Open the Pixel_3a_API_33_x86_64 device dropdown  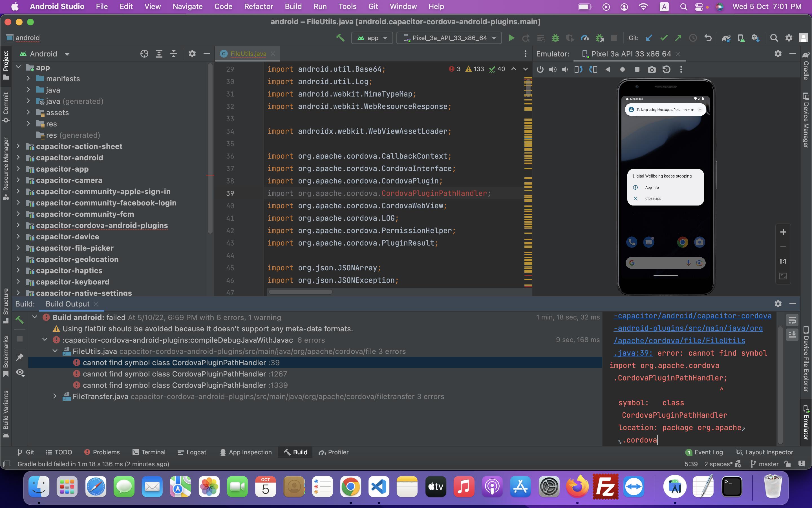click(449, 38)
